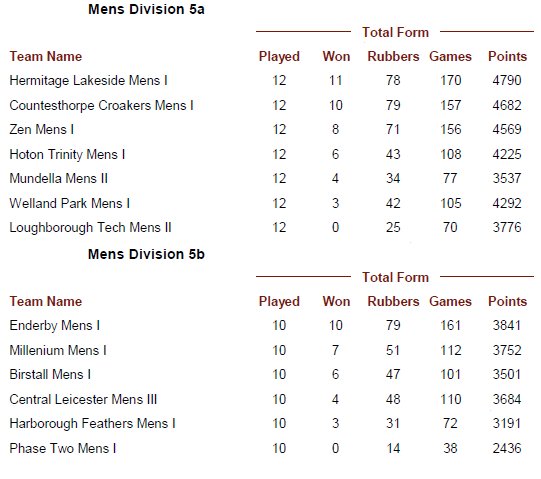This screenshot has height=479, width=541.
Task: Click Hermitage Lakeside's 4790 points value
Action: pyautogui.click(x=507, y=81)
